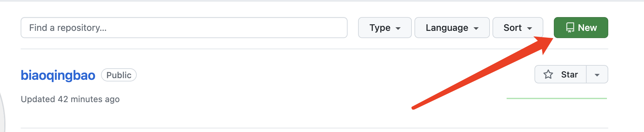Click the Public visibility badge
Screen dimensions: 644x132
click(119, 75)
